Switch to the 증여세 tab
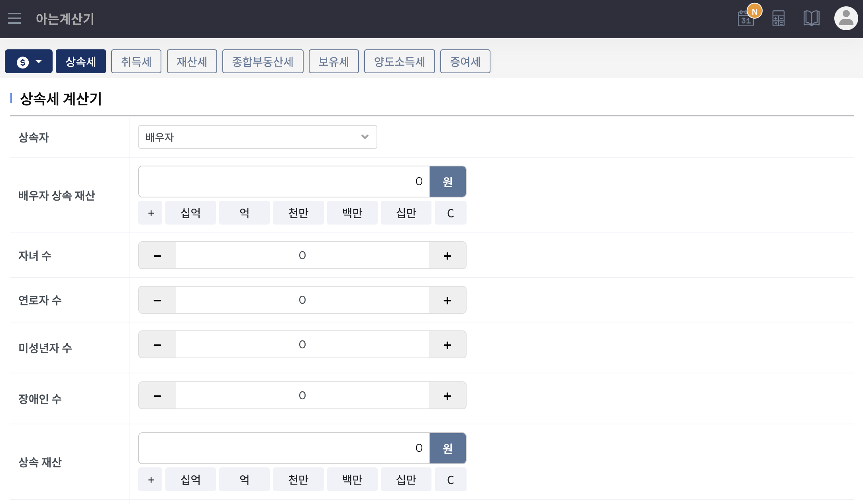The image size is (863, 504). pyautogui.click(x=465, y=61)
